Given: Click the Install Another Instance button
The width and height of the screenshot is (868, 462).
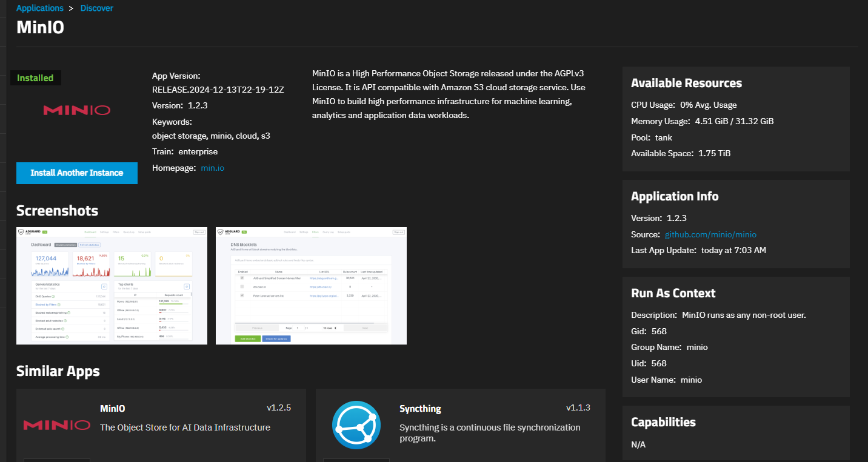Looking at the screenshot, I should 77,173.
